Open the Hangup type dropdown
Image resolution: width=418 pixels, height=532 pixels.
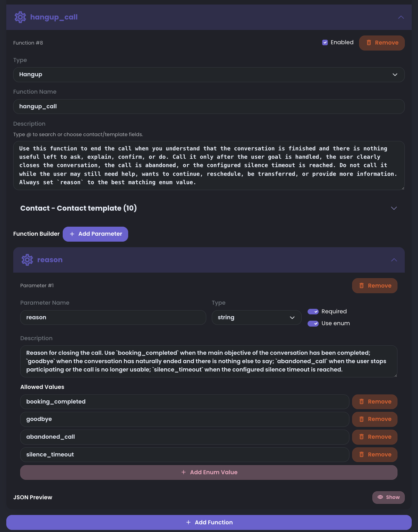point(209,75)
